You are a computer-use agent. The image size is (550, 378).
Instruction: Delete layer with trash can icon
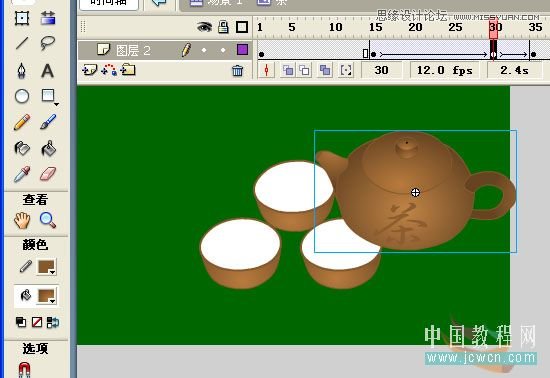[x=237, y=70]
